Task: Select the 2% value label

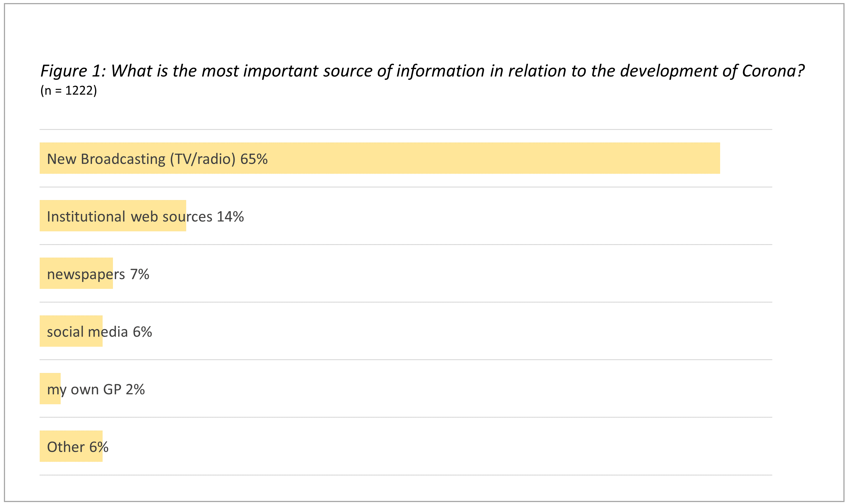Action: (x=135, y=389)
